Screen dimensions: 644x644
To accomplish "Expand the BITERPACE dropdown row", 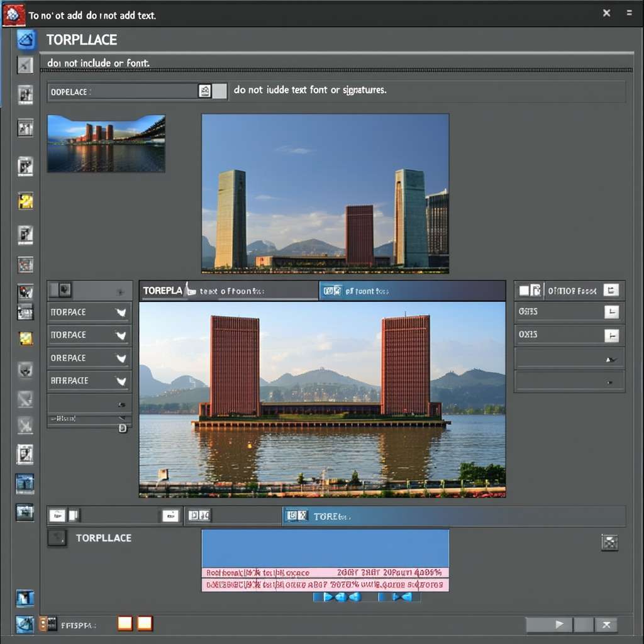I will click(120, 380).
